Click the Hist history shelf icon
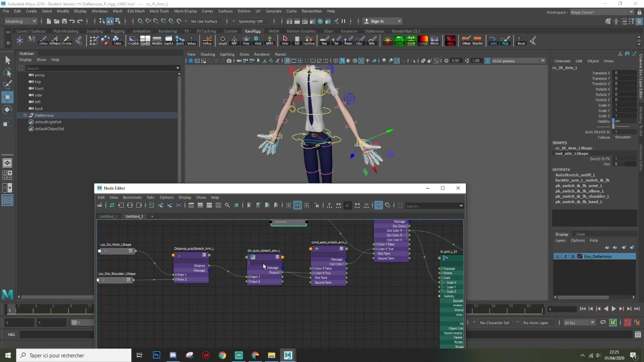 click(x=258, y=41)
